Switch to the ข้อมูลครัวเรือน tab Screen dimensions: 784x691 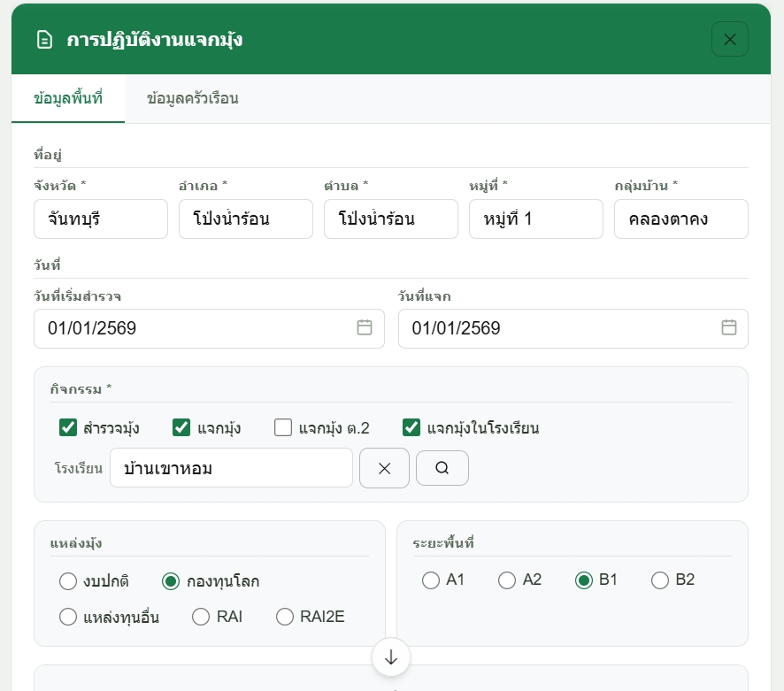(x=192, y=98)
